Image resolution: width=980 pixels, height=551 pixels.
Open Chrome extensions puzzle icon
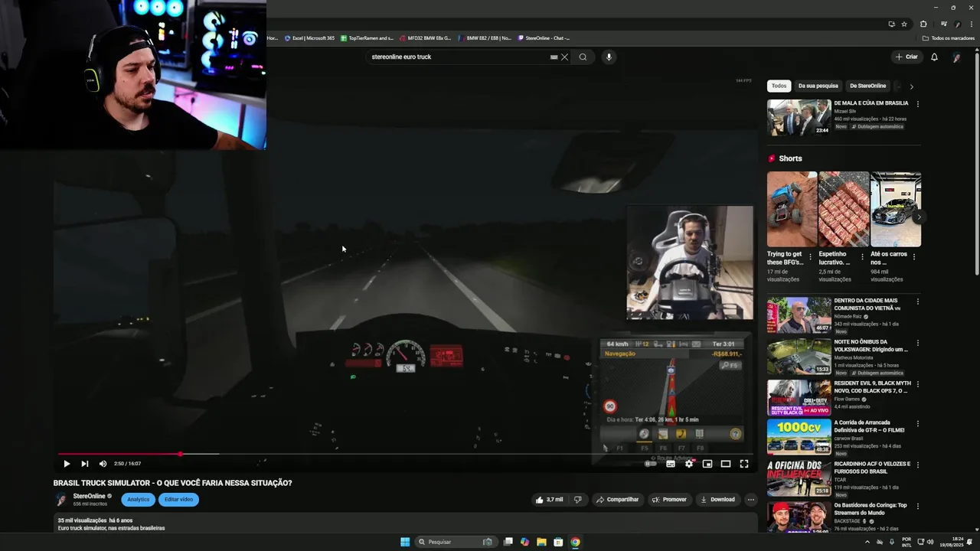pyautogui.click(x=923, y=24)
